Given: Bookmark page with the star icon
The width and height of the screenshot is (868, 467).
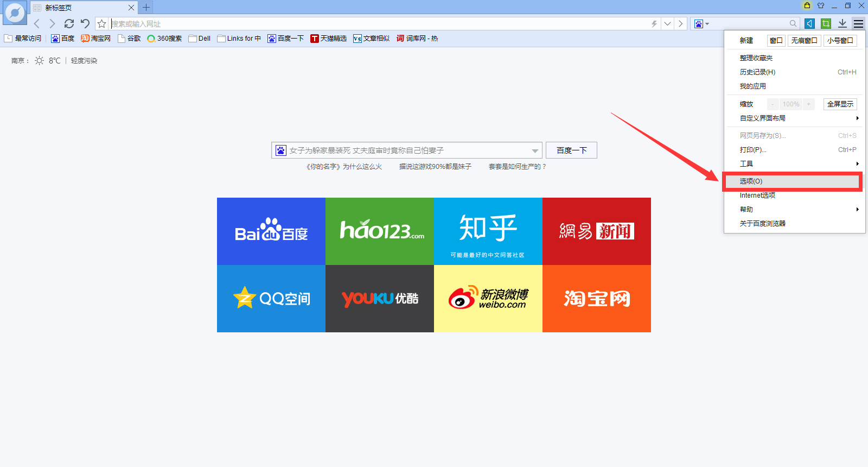Looking at the screenshot, I should 101,24.
